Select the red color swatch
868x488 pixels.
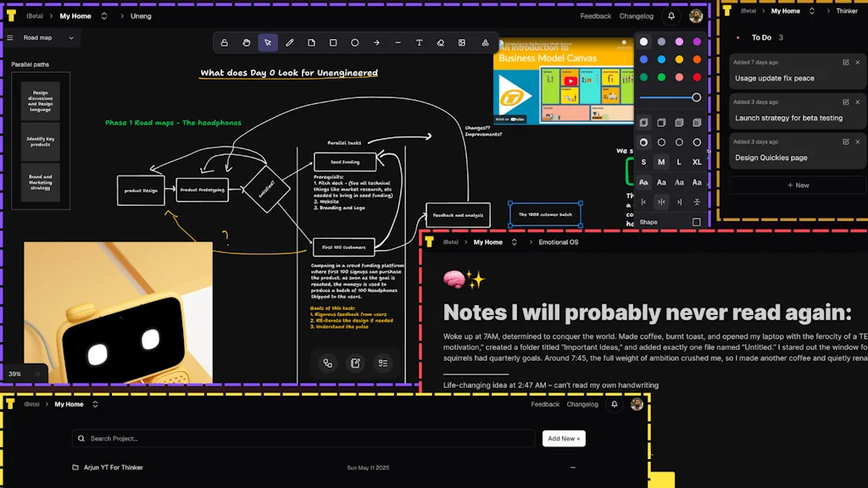697,77
